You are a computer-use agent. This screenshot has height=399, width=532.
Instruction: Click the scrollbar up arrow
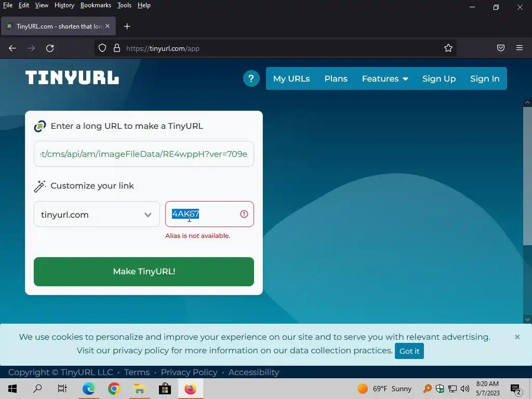tap(528, 102)
